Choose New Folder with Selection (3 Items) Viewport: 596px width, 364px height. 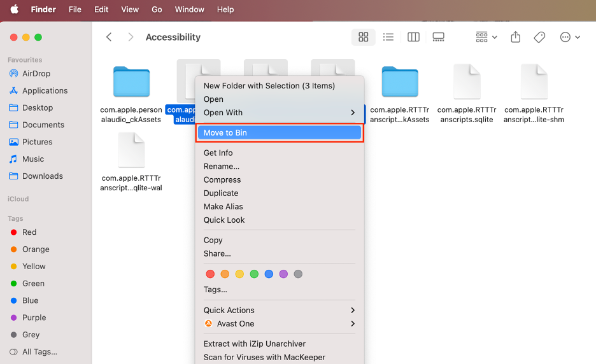tap(280, 86)
